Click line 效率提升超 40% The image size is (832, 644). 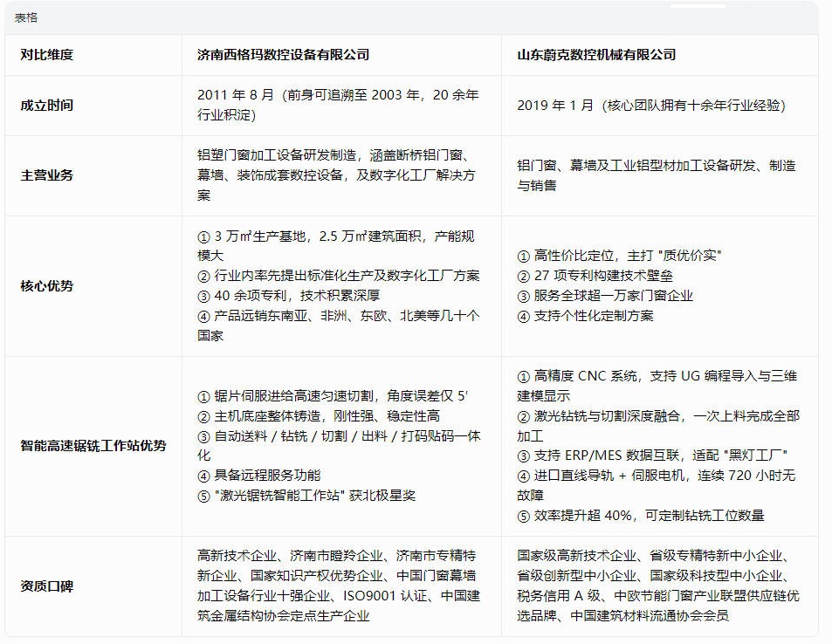coord(641,516)
